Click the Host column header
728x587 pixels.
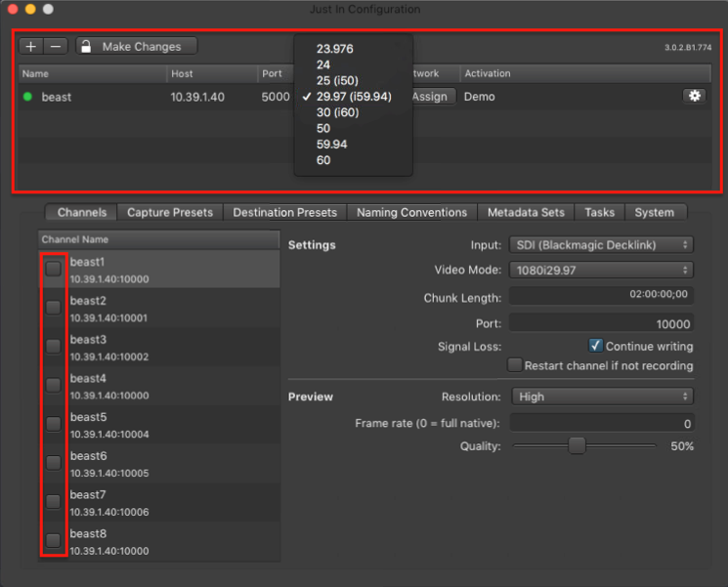tap(212, 73)
